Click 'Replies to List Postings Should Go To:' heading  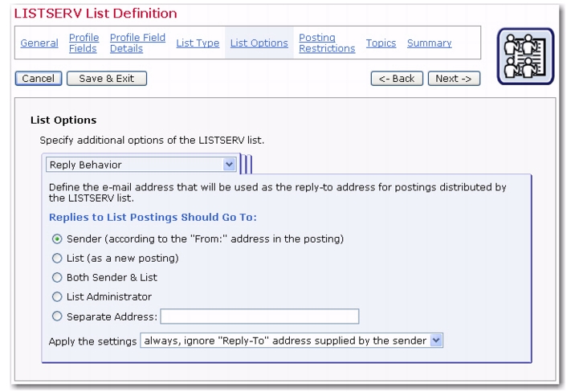[x=153, y=218]
